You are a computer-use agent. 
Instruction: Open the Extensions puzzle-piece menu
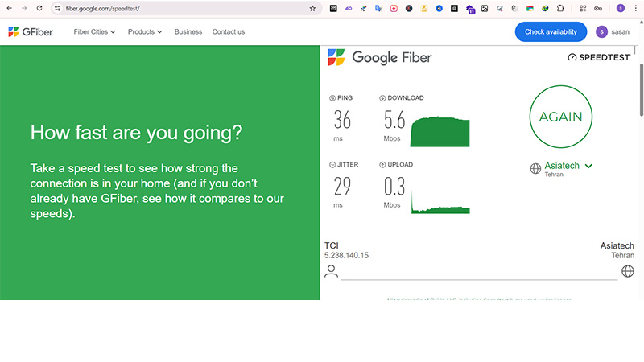point(560,8)
